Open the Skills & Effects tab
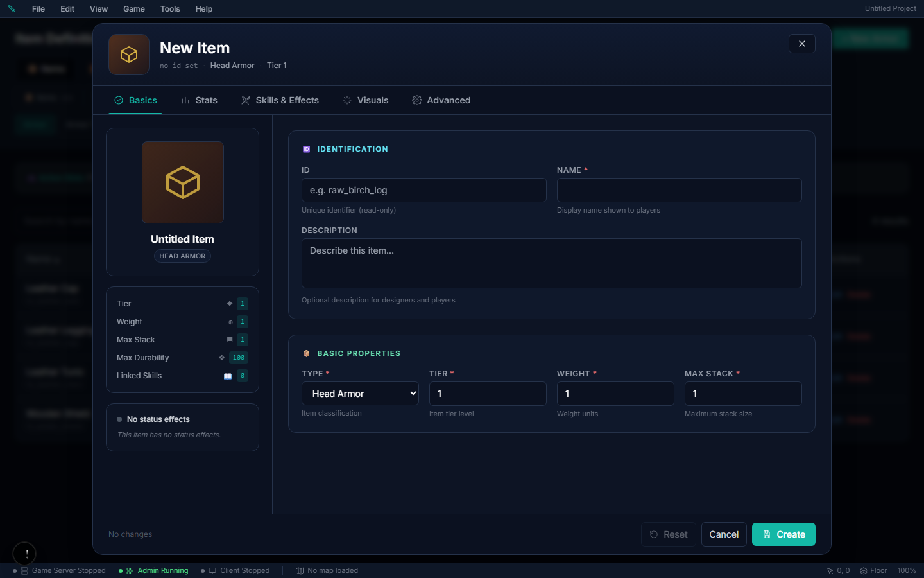 pyautogui.click(x=280, y=100)
